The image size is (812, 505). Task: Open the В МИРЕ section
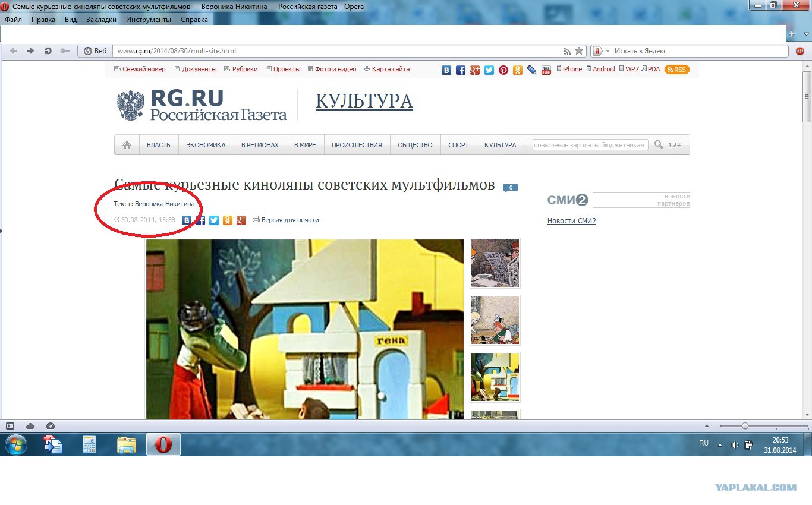[305, 145]
